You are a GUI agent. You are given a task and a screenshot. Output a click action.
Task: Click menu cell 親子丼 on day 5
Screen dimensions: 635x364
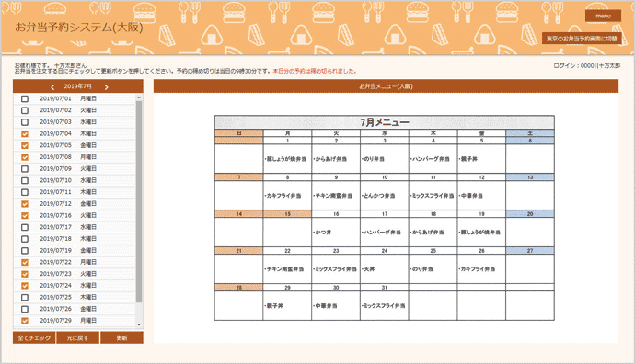[481, 159]
